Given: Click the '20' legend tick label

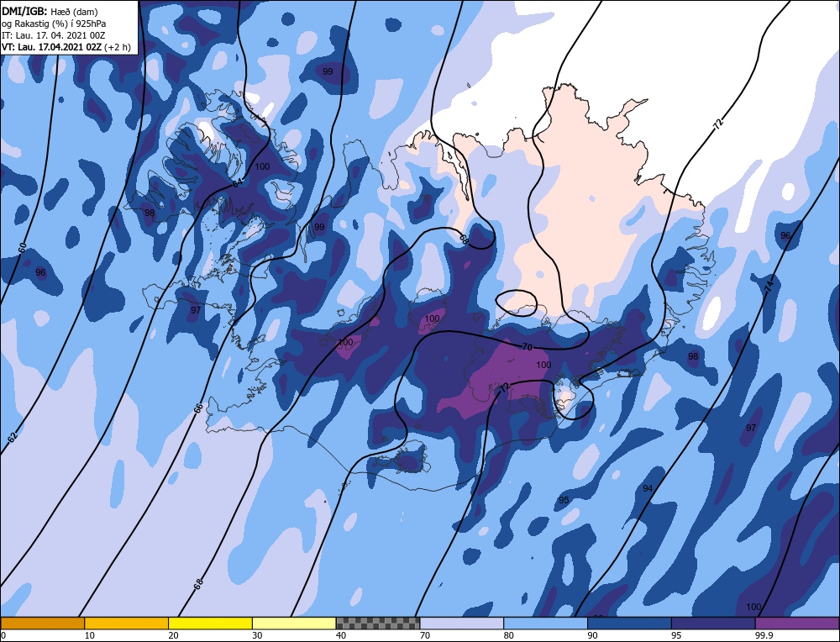Looking at the screenshot, I should point(173,635).
